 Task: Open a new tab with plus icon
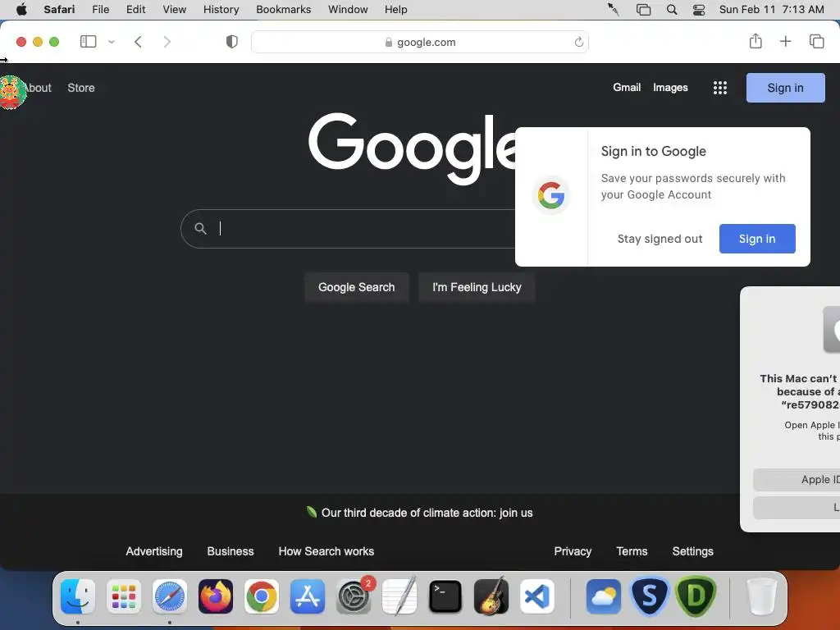[x=785, y=41]
